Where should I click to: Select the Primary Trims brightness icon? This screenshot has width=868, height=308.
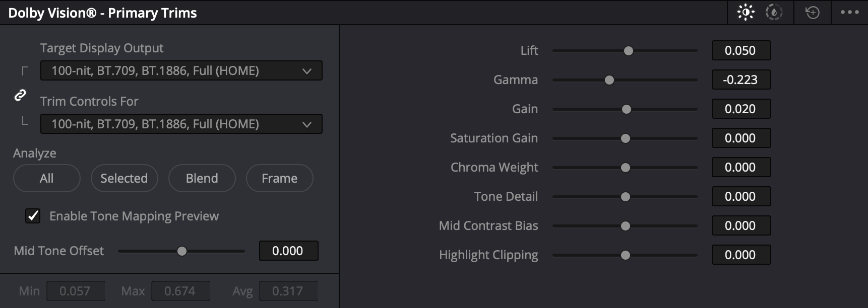pyautogui.click(x=746, y=12)
